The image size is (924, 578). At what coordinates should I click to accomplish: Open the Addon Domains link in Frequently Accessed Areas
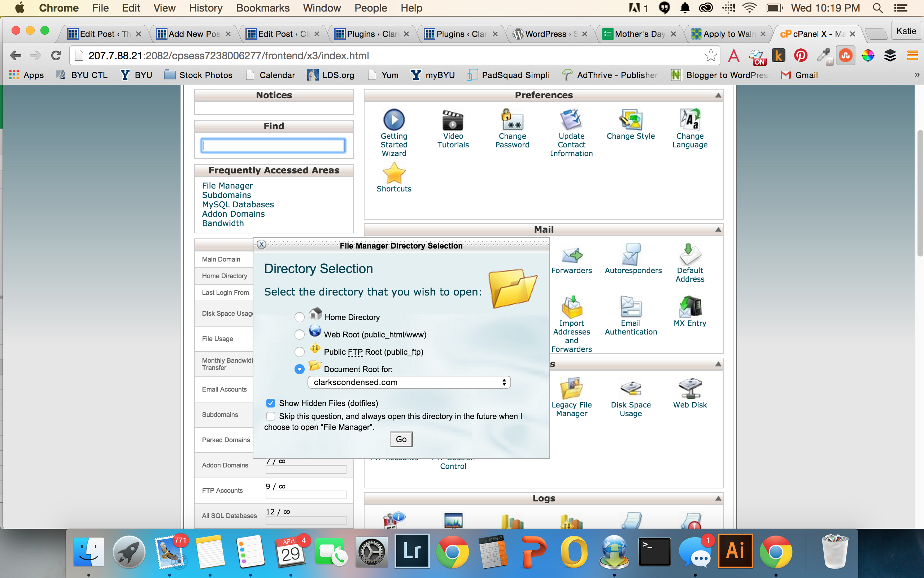233,214
